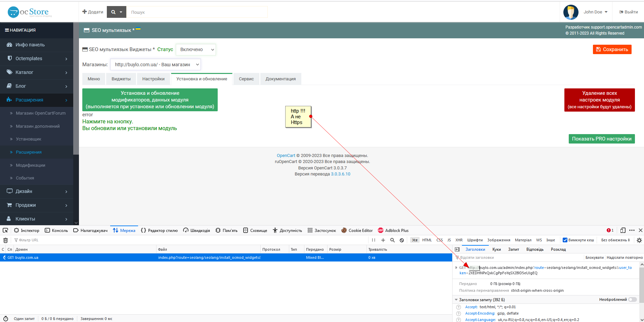The height and width of the screenshot is (322, 644).
Task: Switch to Сервис tab
Action: tap(246, 79)
